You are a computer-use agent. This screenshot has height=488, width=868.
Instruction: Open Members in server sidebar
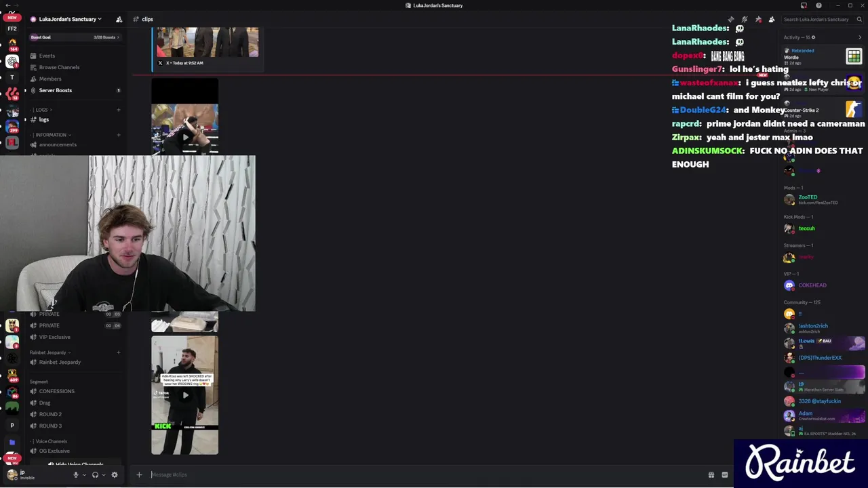click(75, 79)
